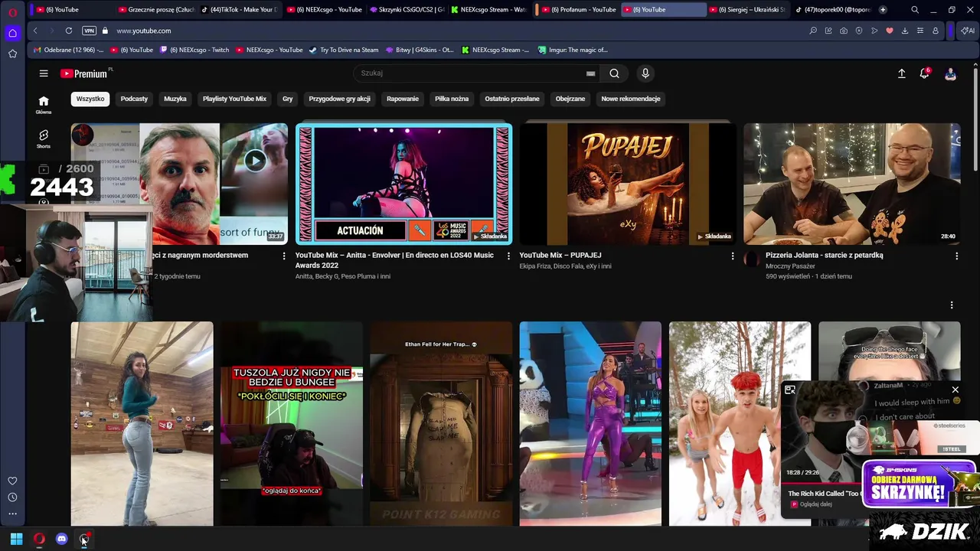The image size is (980, 551).
Task: Select the Piłka nożna filter chip
Action: pos(452,99)
